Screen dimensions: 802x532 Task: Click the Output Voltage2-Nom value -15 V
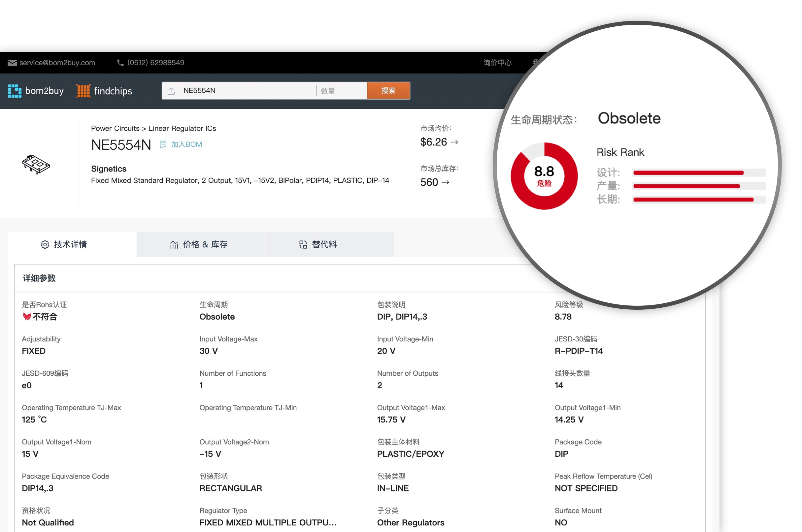(x=210, y=454)
